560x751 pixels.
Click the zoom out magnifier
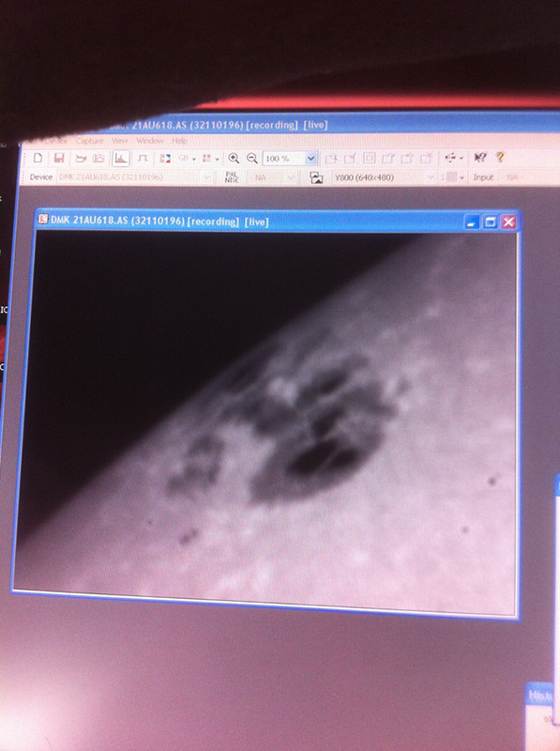tap(251, 158)
